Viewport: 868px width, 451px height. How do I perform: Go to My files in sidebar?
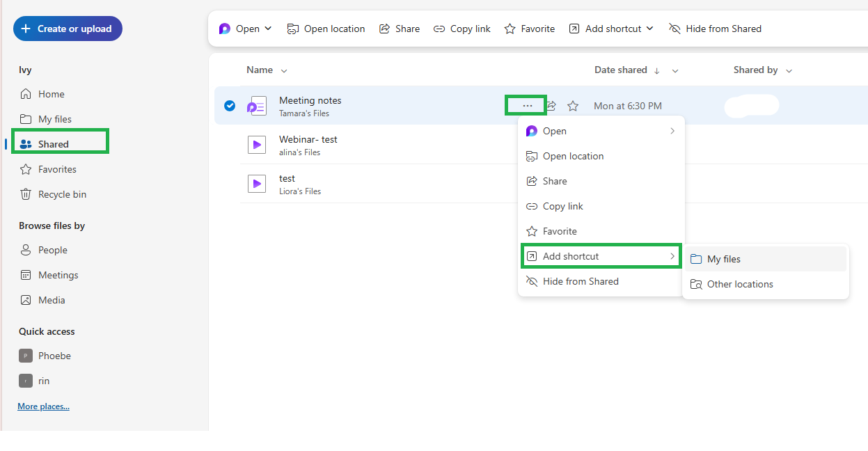[55, 119]
